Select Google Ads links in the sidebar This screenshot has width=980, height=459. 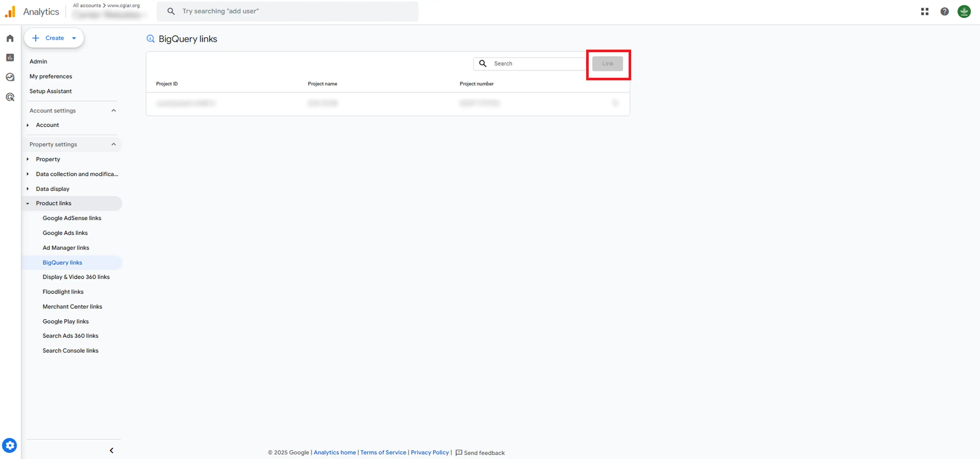65,233
